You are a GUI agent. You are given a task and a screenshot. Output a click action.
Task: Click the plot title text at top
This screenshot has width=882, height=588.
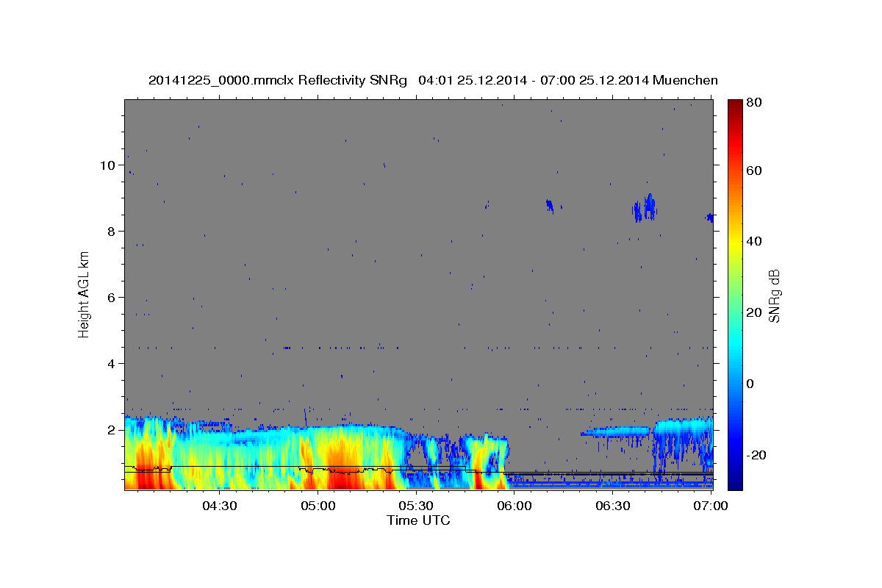click(x=433, y=80)
